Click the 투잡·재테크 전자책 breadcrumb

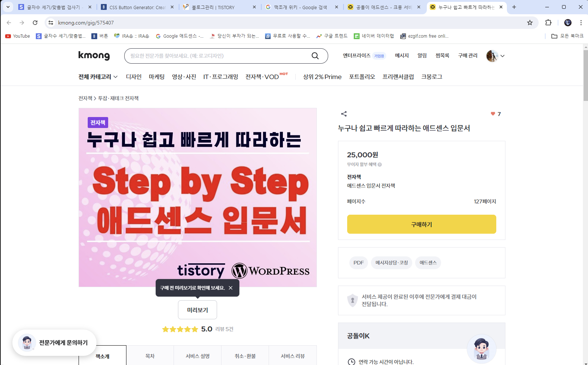[118, 98]
